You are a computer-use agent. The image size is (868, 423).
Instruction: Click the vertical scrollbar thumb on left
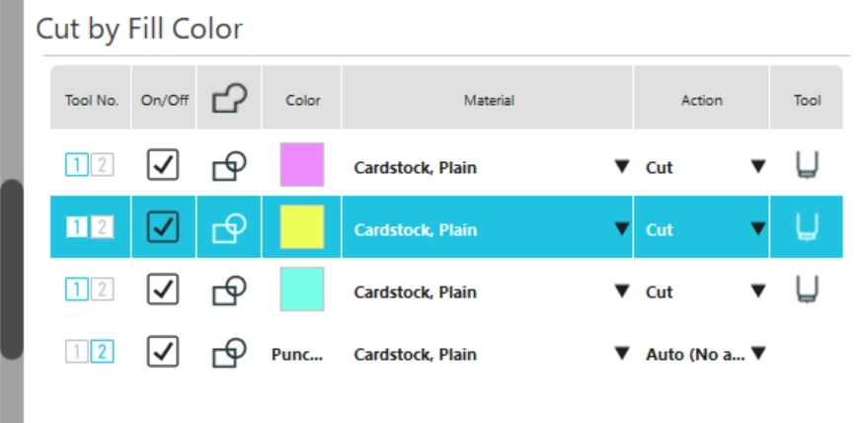[11, 269]
